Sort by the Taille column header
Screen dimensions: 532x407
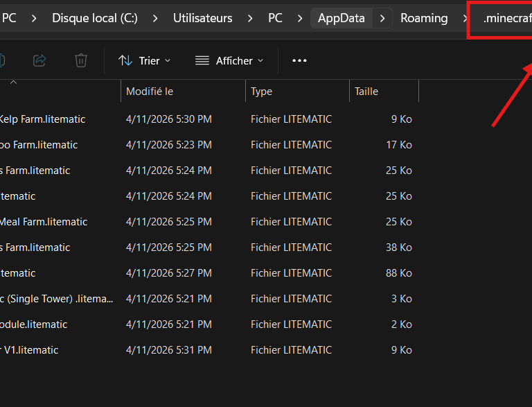[x=366, y=92]
